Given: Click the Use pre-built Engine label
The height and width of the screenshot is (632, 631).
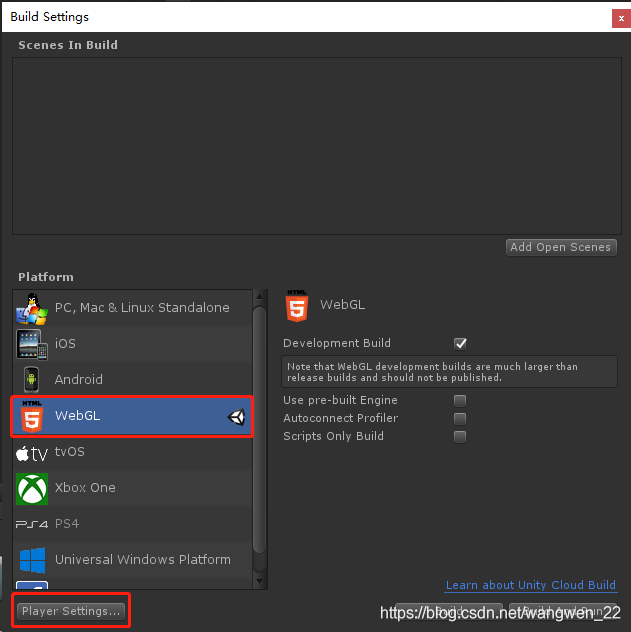Looking at the screenshot, I should point(340,400).
